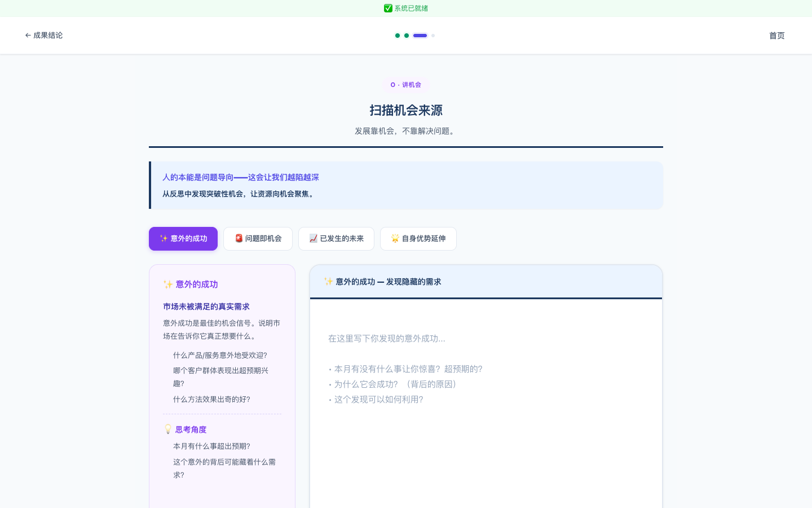This screenshot has height=508, width=812.
Task: Click sparkle icon in editor panel header
Action: coord(328,281)
